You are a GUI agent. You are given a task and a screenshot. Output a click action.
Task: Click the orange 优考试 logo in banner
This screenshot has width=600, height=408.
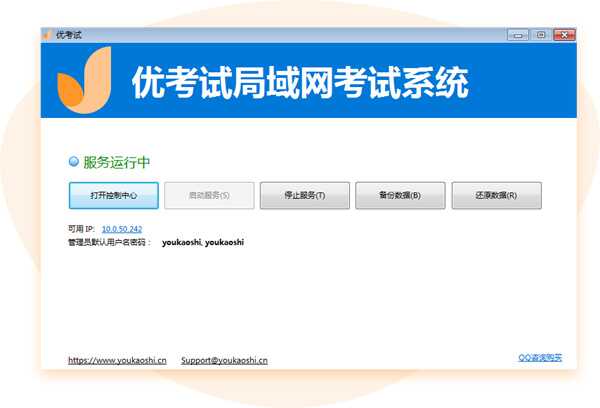coord(85,80)
